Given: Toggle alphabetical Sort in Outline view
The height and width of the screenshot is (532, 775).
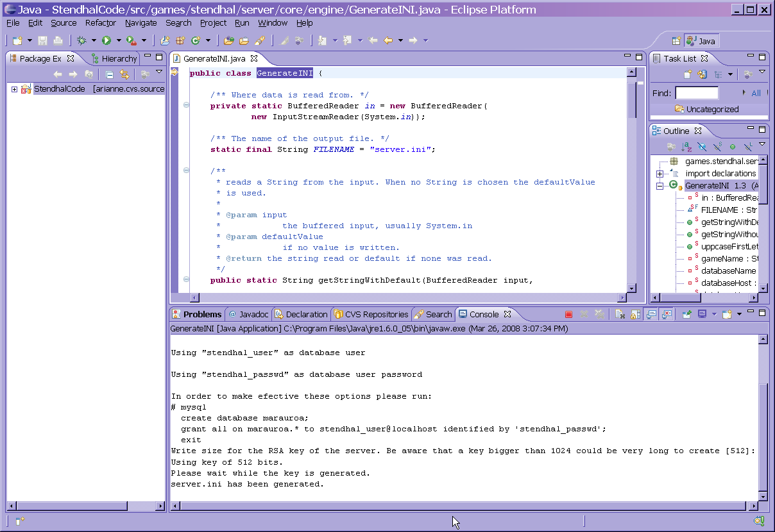Looking at the screenshot, I should (686, 147).
